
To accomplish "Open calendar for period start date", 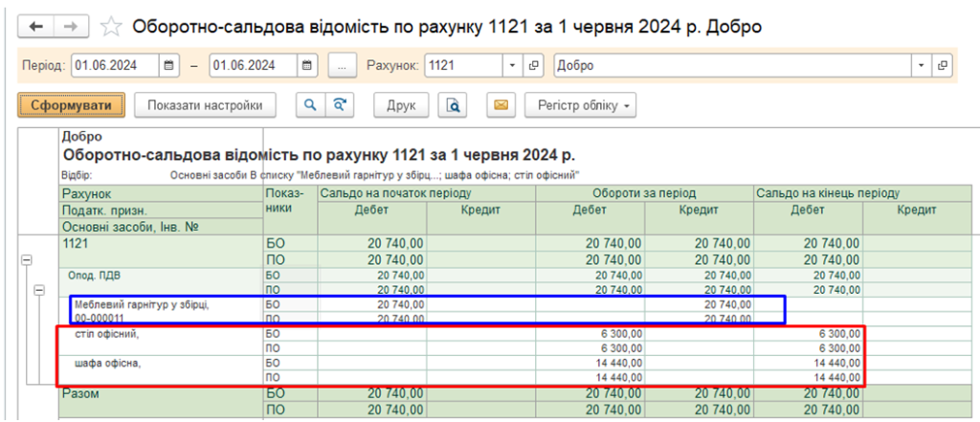I will 169,66.
